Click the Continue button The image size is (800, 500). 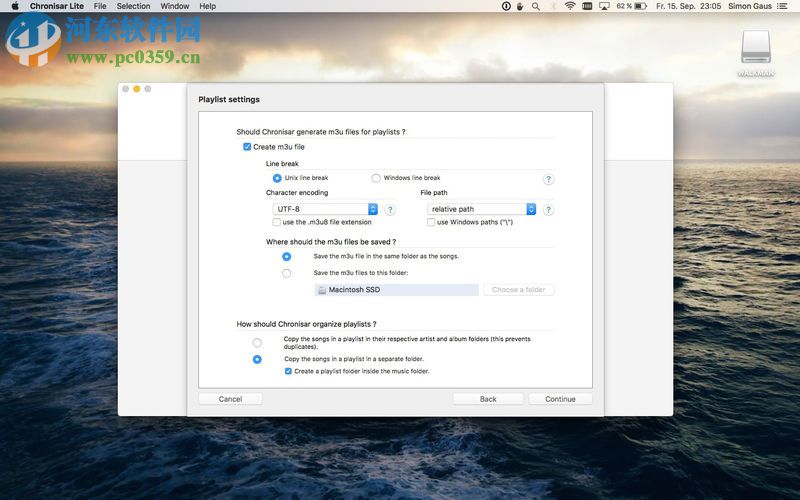pyautogui.click(x=560, y=399)
